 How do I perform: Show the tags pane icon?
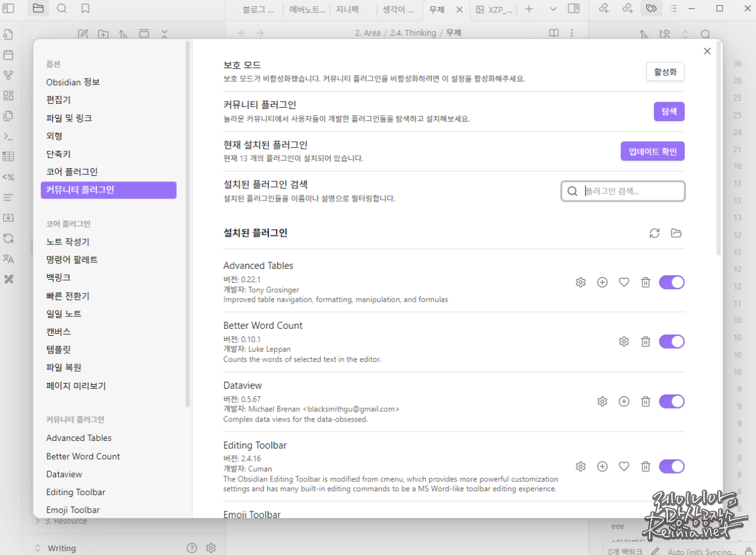(650, 9)
